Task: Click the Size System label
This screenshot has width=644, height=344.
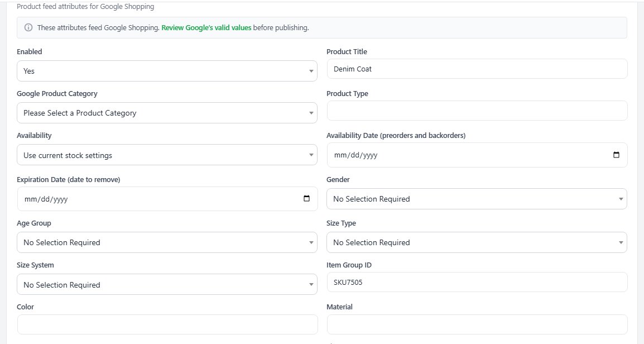Action: (x=35, y=265)
